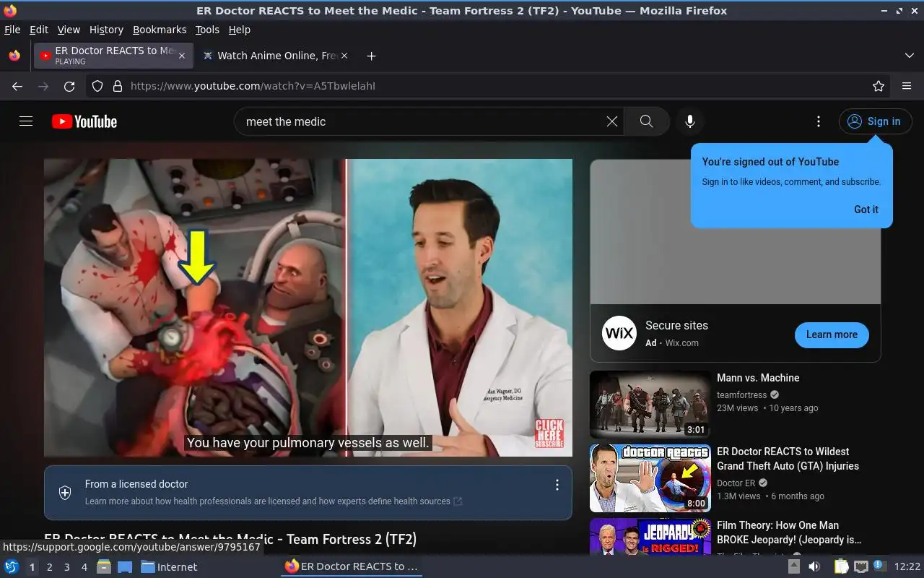Open the View menu
Viewport: 924px width, 578px height.
[69, 30]
